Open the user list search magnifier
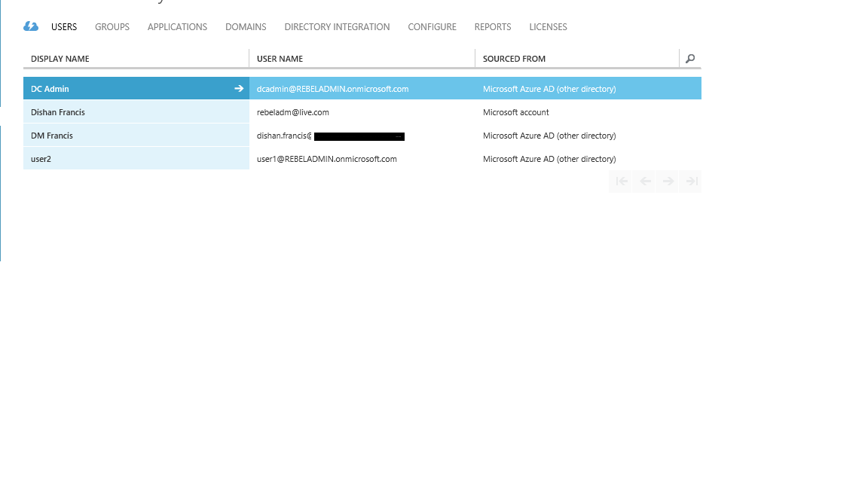The image size is (868, 488). [x=690, y=59]
